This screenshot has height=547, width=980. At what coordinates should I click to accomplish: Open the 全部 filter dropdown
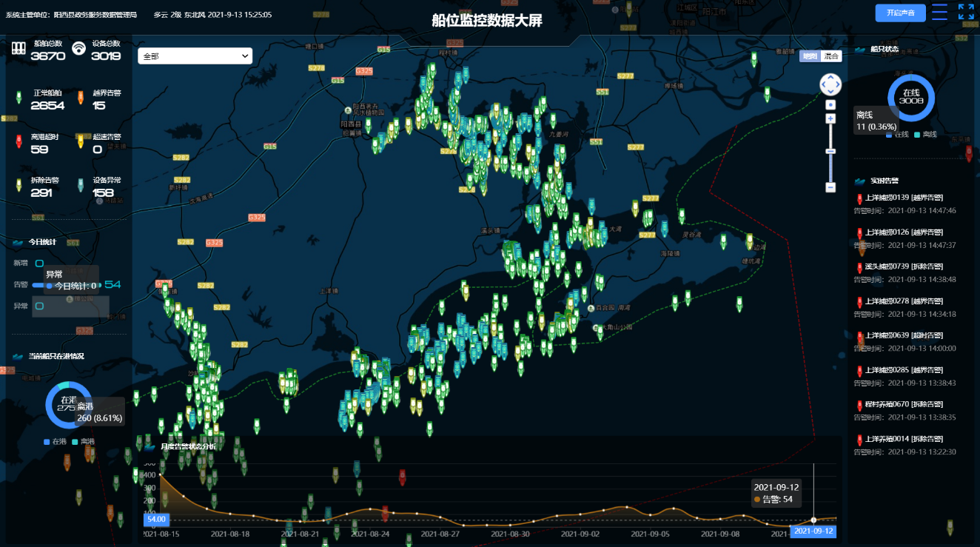pos(195,56)
